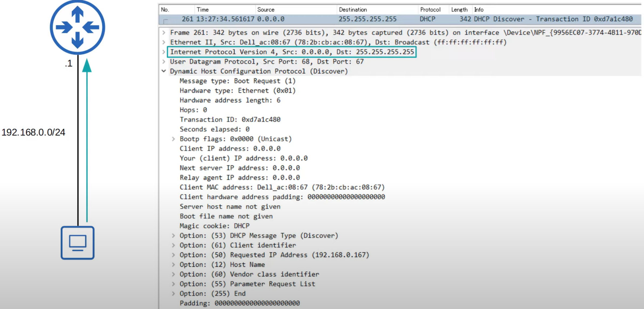The image size is (644, 309).
Task: Expand the Ethernet II section
Action: click(x=164, y=42)
